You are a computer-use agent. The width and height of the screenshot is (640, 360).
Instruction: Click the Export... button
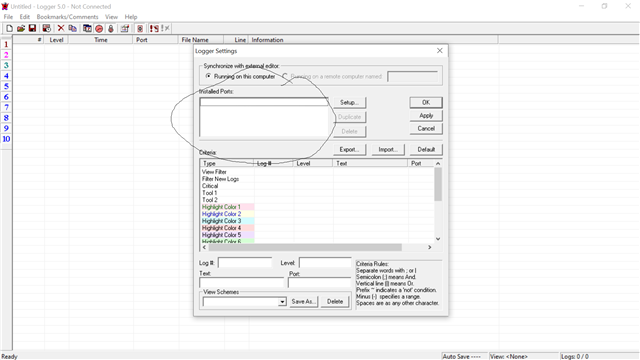pos(349,149)
